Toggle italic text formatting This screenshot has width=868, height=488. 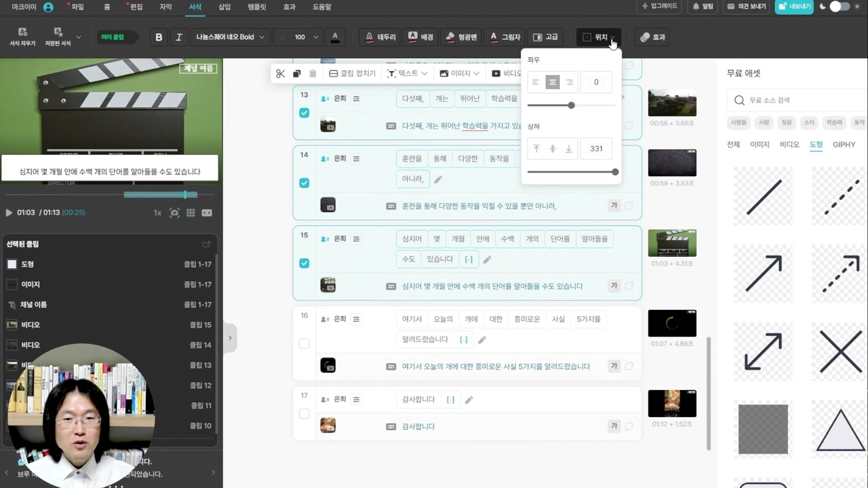179,37
